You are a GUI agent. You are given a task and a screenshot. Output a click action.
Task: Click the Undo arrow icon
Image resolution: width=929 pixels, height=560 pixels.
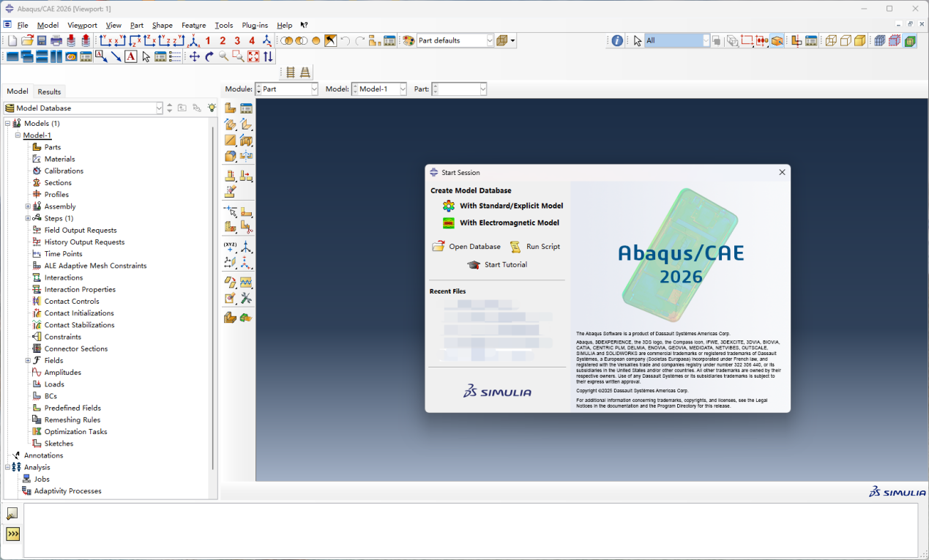tap(345, 41)
